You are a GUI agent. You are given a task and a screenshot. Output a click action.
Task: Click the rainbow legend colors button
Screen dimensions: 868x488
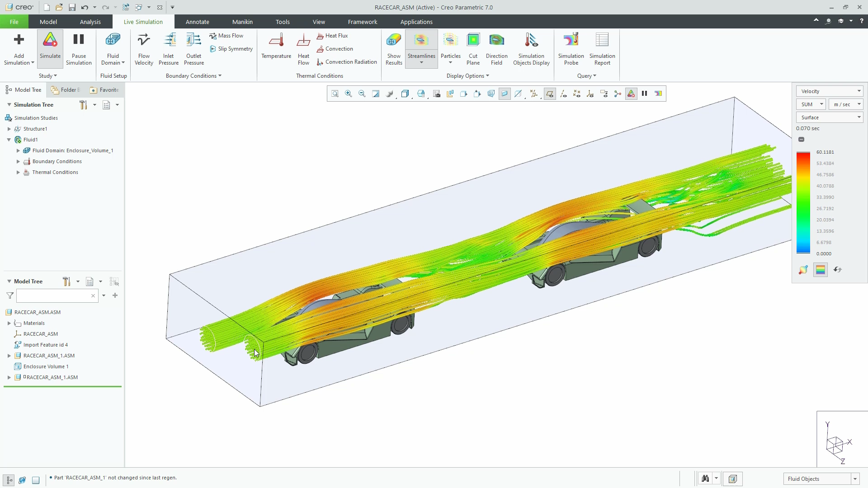[x=821, y=270]
